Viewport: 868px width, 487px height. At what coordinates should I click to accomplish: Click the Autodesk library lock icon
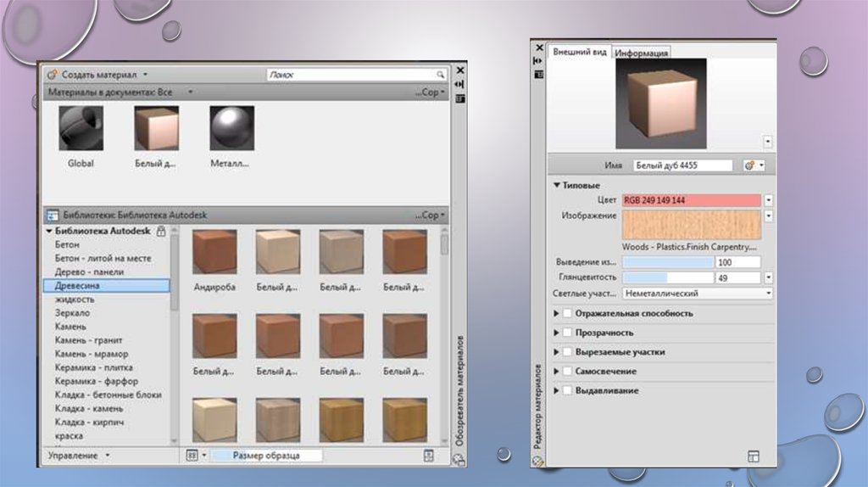(x=161, y=231)
